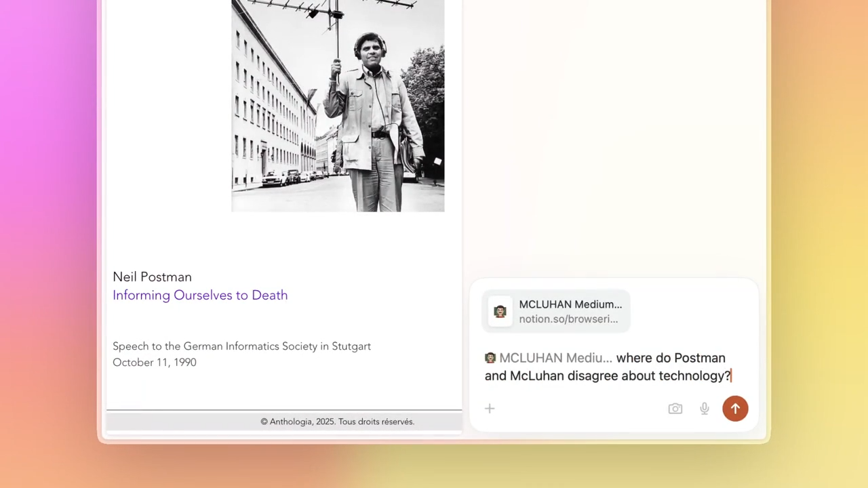This screenshot has height=488, width=868.
Task: Click the Speech to the German Informatics Society line
Action: 241,346
